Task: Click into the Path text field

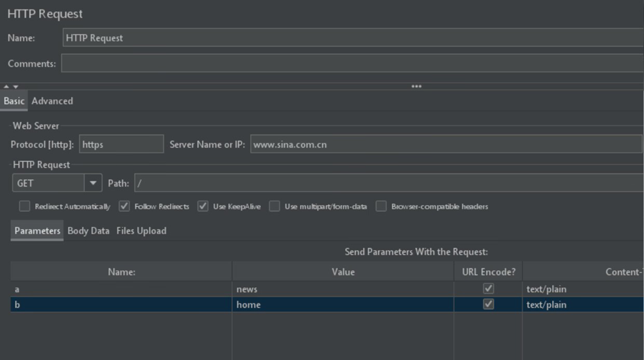Action: click(388, 183)
